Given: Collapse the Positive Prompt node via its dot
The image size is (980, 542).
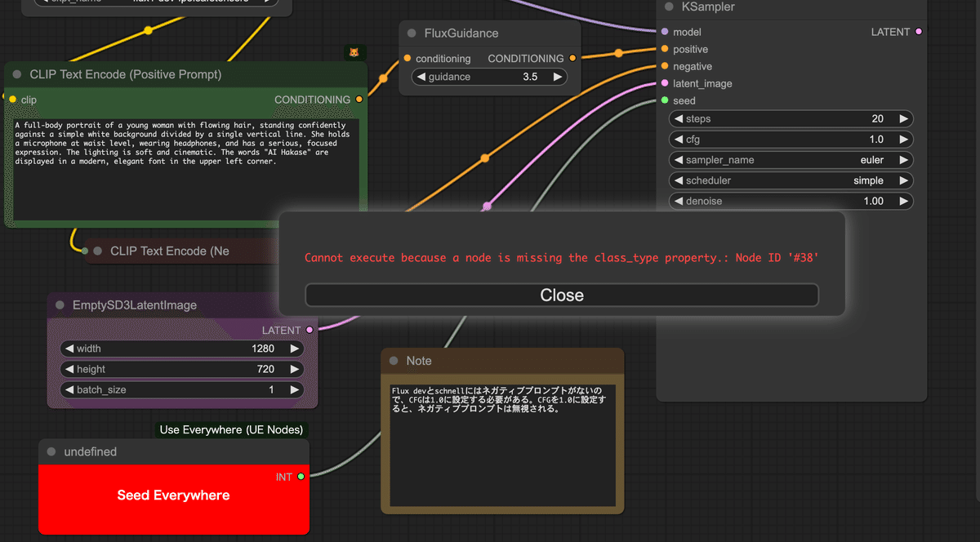Looking at the screenshot, I should [17, 74].
